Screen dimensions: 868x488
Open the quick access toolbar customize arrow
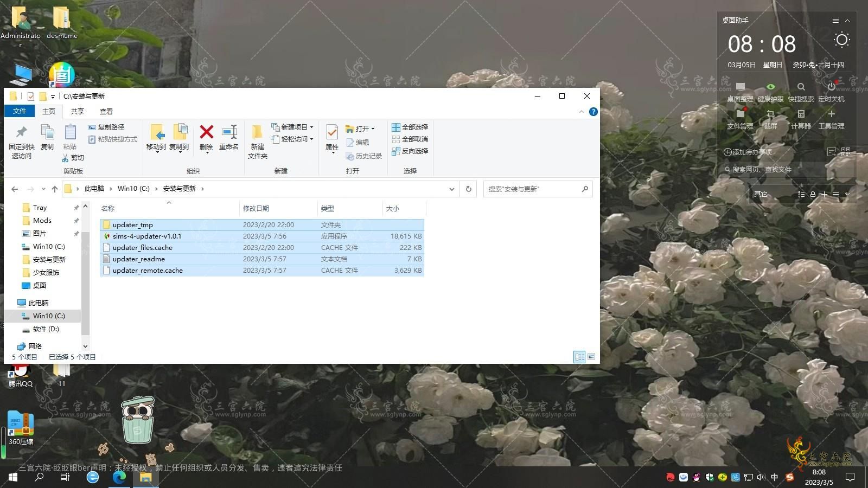53,97
